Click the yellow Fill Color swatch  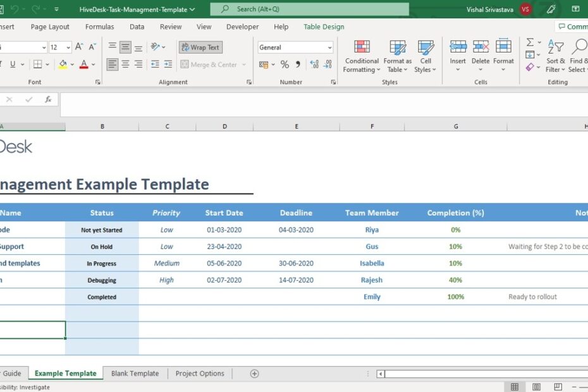click(62, 64)
